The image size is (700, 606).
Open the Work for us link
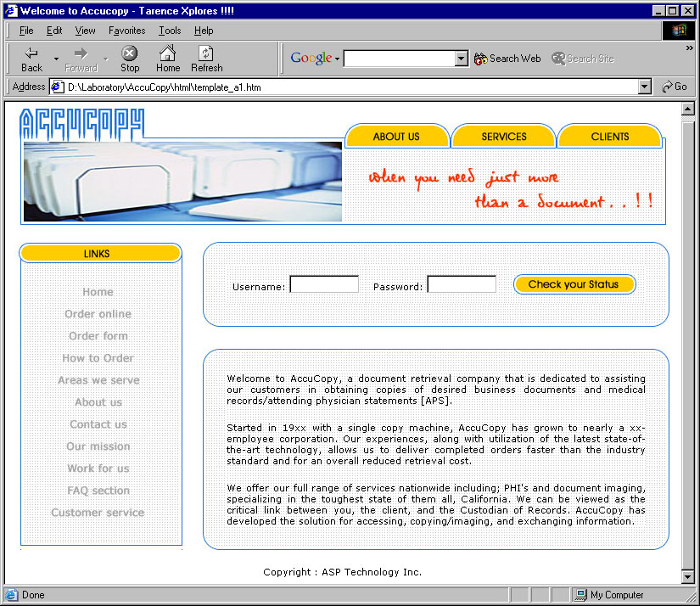pos(98,469)
